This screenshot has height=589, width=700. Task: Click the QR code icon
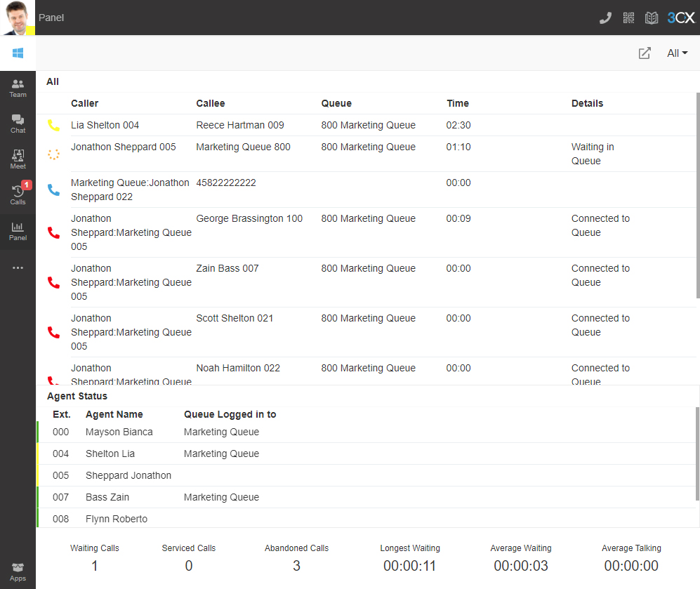pyautogui.click(x=628, y=18)
